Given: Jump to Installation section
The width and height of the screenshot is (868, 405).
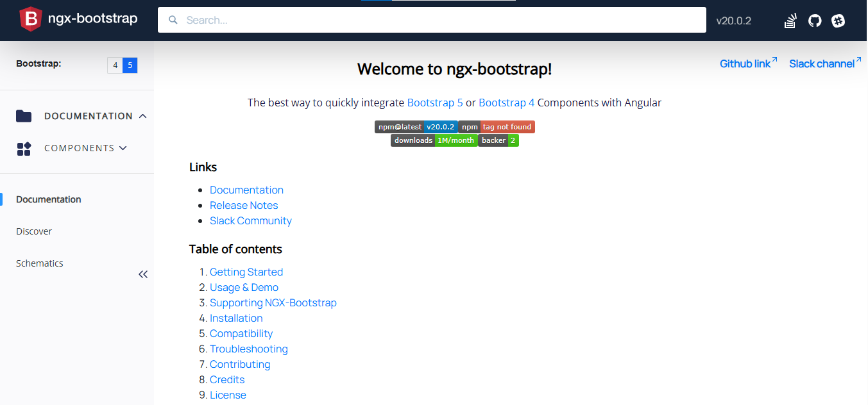Looking at the screenshot, I should (x=236, y=318).
